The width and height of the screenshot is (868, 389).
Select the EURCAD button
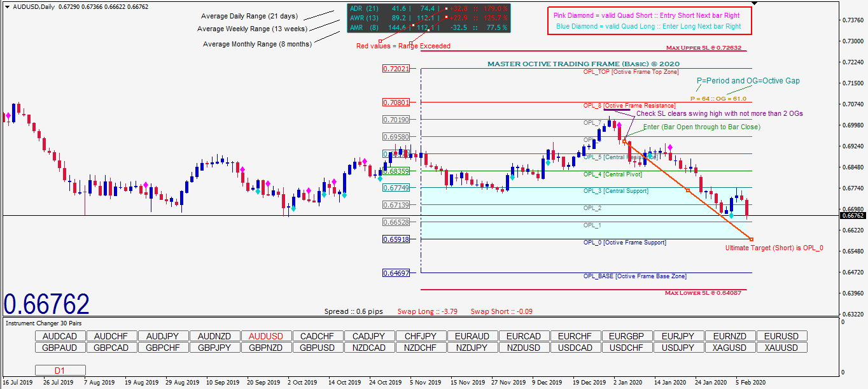524,336
